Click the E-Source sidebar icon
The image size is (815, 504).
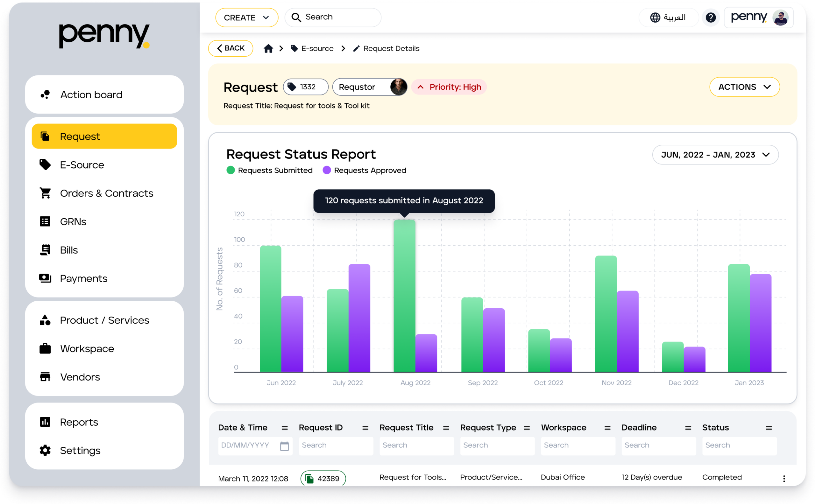[46, 164]
